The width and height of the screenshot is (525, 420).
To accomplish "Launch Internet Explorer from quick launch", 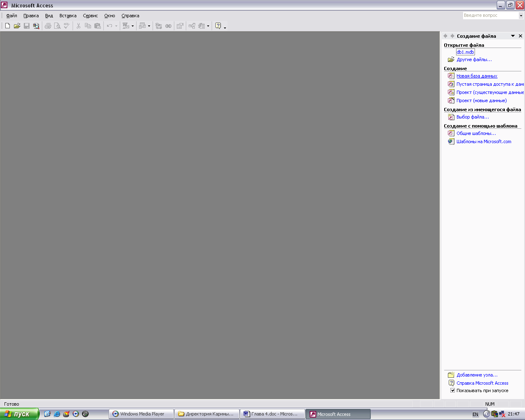I will [x=57, y=414].
